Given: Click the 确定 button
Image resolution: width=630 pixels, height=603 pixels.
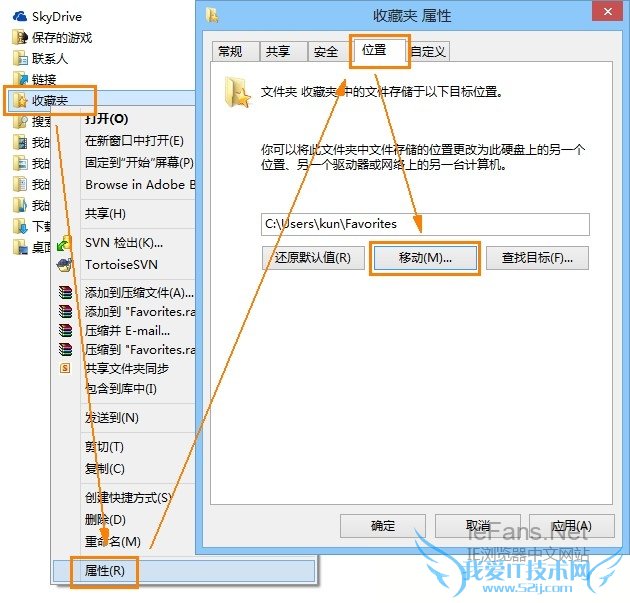Looking at the screenshot, I should coord(382,525).
